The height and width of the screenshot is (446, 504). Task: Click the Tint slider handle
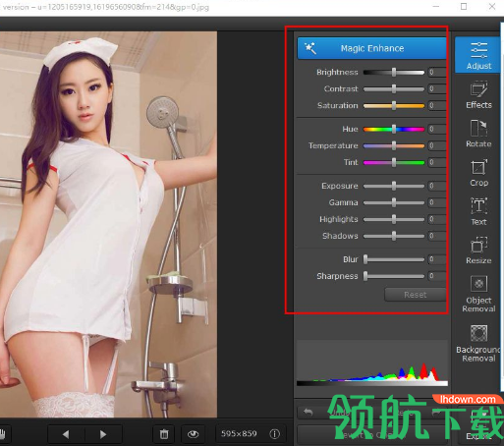pos(394,162)
